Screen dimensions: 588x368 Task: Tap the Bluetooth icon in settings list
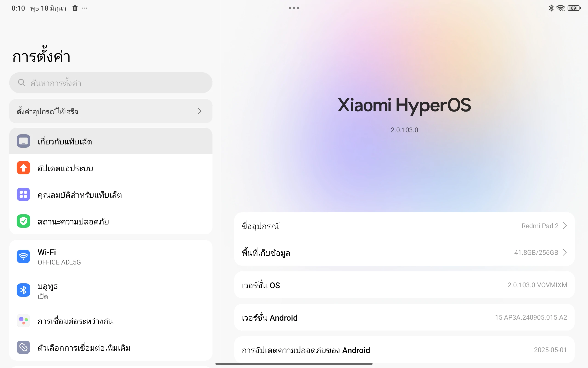(23, 290)
